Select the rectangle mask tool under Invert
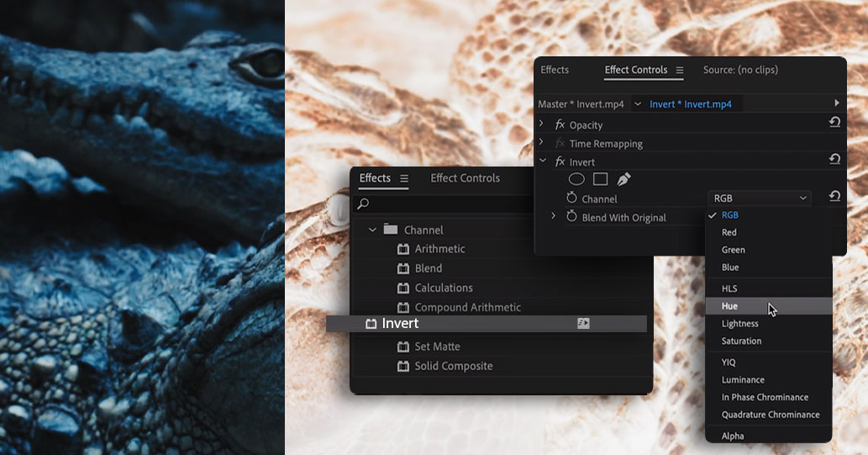This screenshot has width=868, height=455. tap(600, 179)
